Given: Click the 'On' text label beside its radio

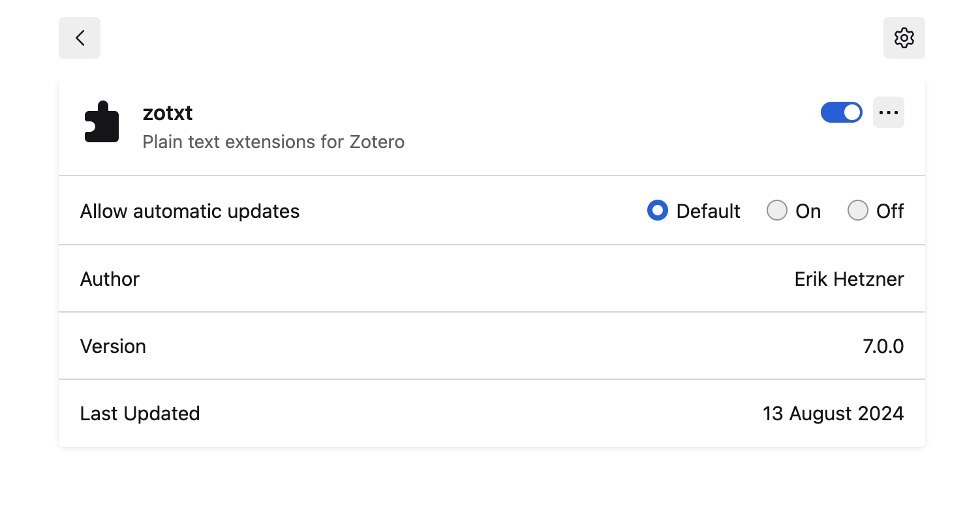Looking at the screenshot, I should pyautogui.click(x=808, y=211).
